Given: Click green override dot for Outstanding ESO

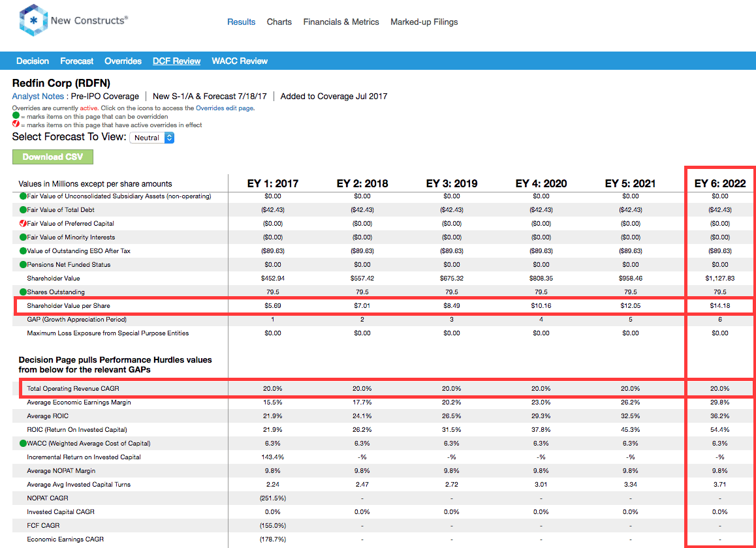Looking at the screenshot, I should (x=23, y=251).
